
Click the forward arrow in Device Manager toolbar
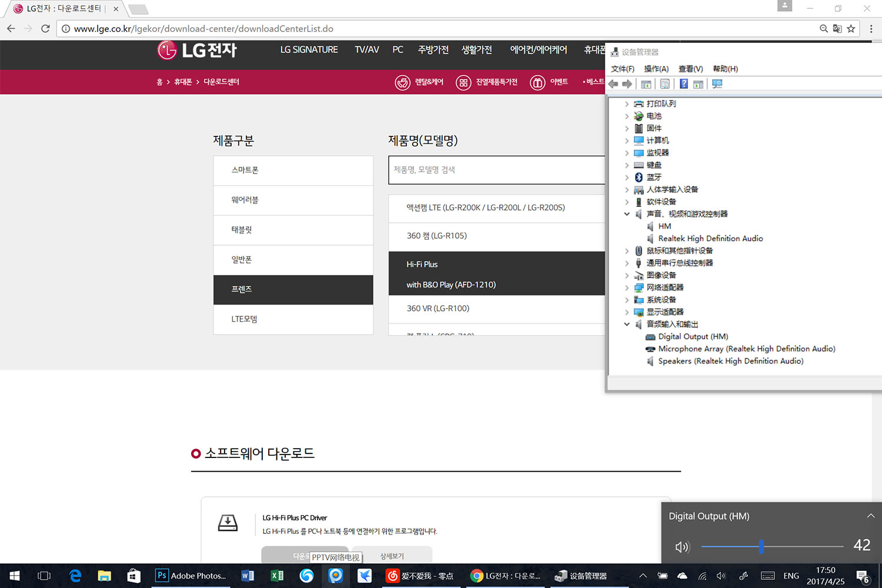[x=627, y=84]
